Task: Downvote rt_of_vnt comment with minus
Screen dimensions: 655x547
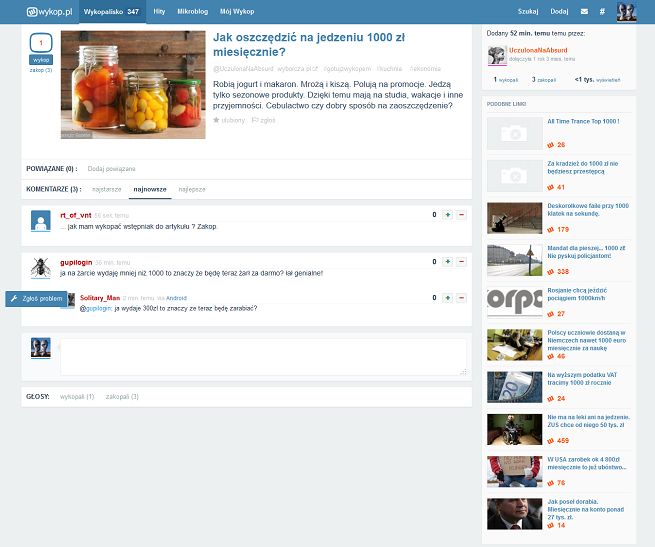Action: pos(461,215)
